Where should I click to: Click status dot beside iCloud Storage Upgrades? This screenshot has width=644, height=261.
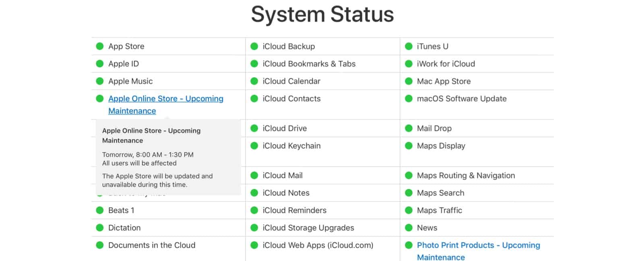[254, 228]
